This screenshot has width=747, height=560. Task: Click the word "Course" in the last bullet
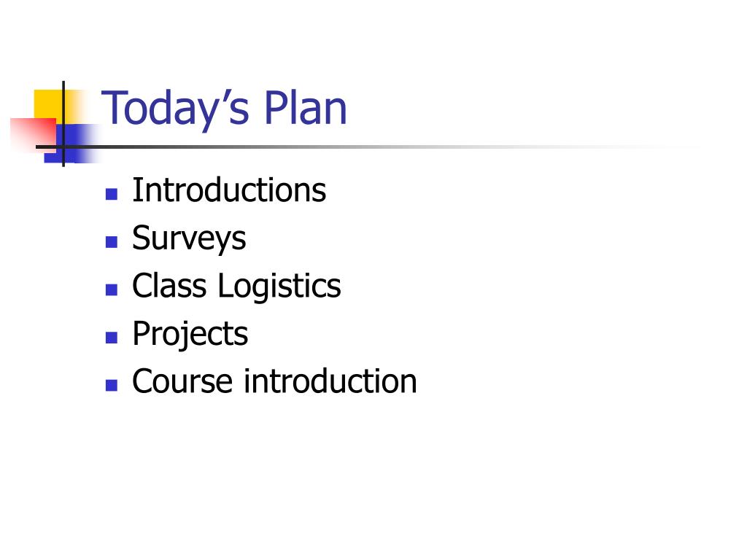(x=182, y=381)
